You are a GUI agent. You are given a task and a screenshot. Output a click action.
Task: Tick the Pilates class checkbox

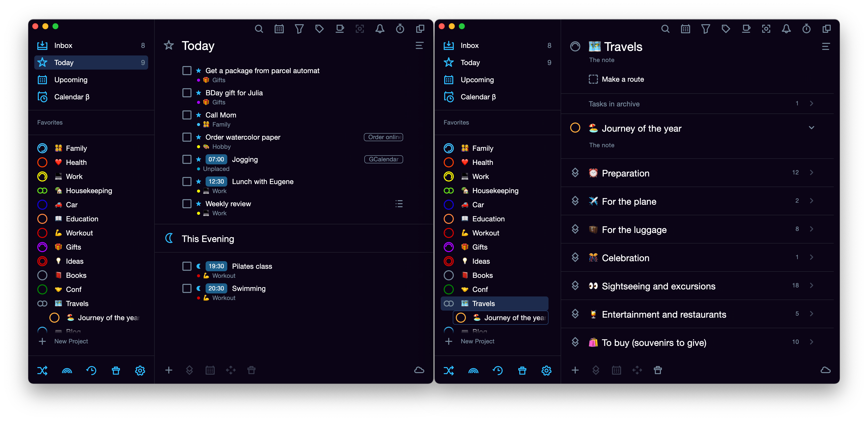tap(187, 266)
